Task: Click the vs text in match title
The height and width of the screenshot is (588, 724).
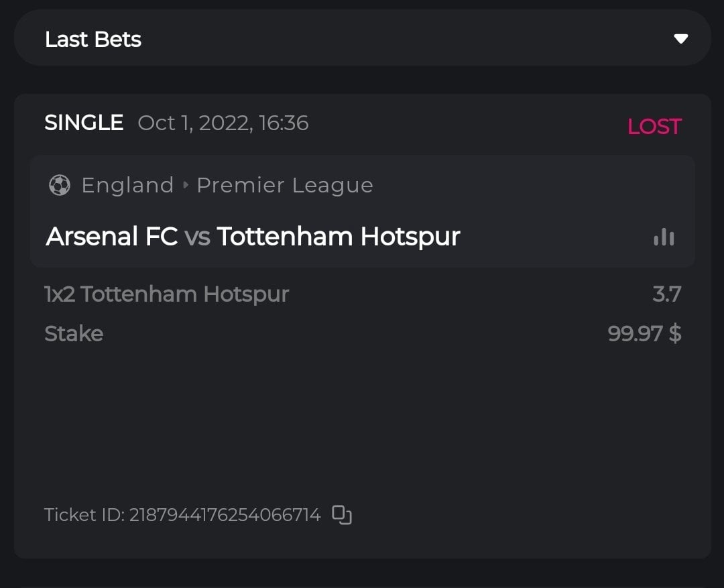Action: click(197, 237)
